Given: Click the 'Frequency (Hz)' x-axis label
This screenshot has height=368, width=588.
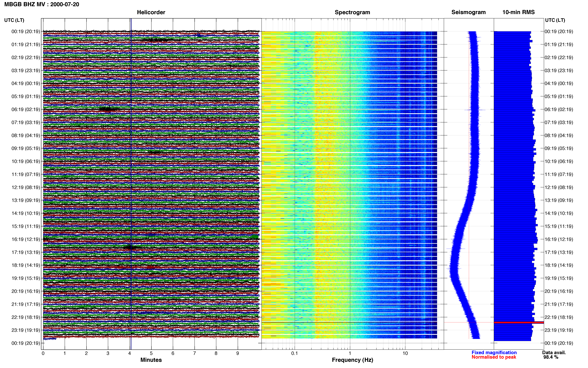Looking at the screenshot, I should (352, 360).
